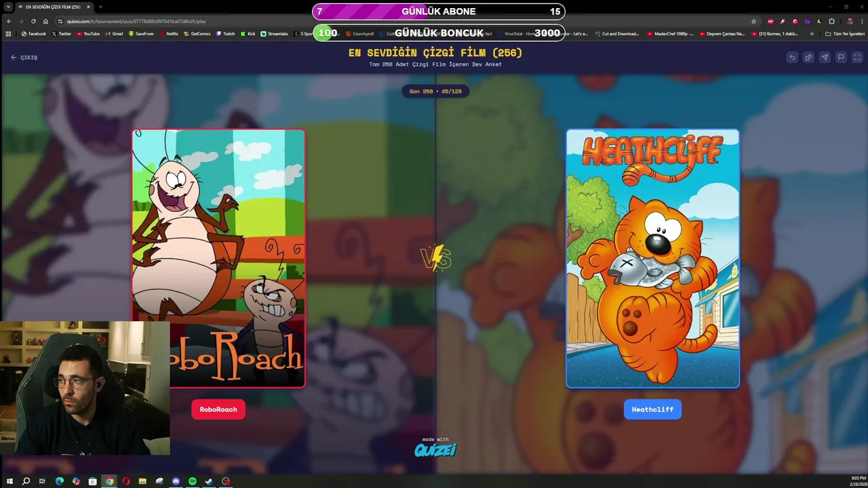Open the MasterChef 1080p bookmark
Image resolution: width=868 pixels, height=488 pixels.
click(670, 33)
